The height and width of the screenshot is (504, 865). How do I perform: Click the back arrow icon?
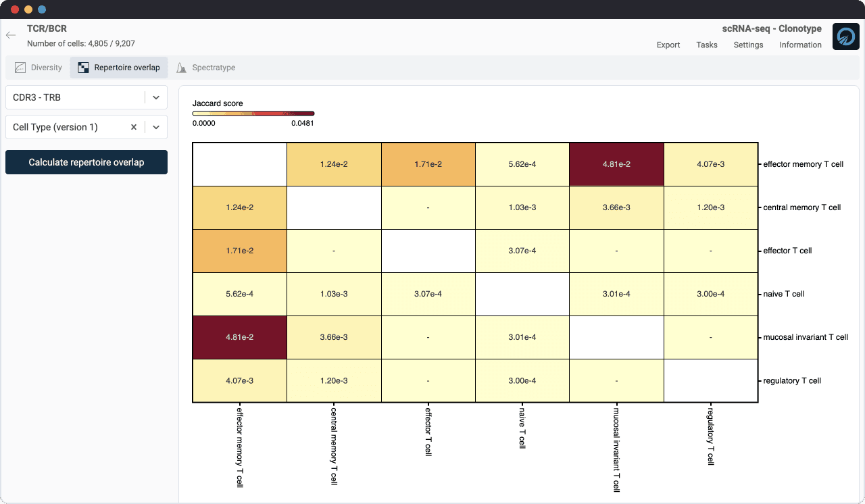11,35
